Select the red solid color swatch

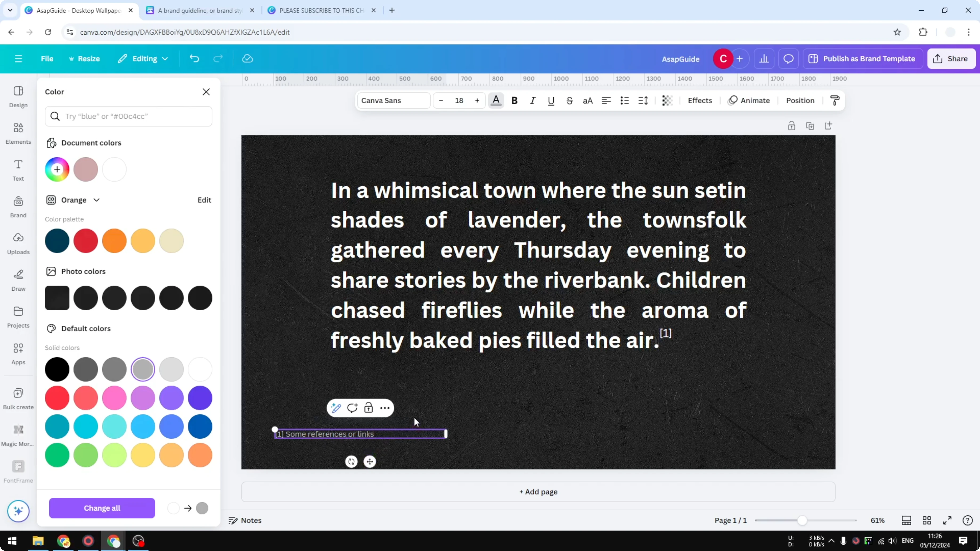tap(57, 398)
